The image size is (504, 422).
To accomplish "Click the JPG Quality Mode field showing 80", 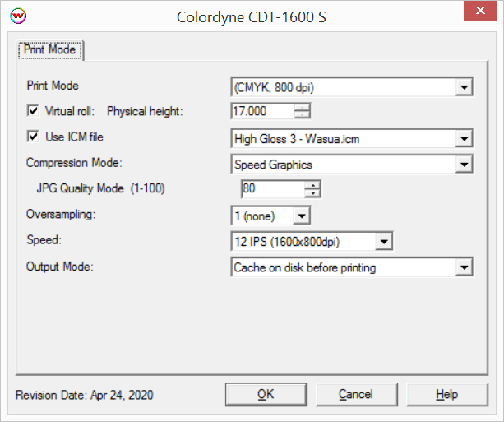I will (273, 189).
